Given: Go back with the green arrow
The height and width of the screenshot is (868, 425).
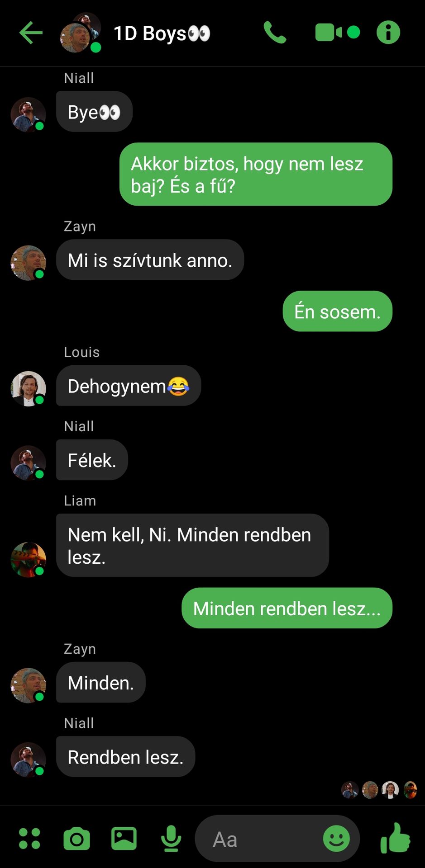Looking at the screenshot, I should (31, 33).
